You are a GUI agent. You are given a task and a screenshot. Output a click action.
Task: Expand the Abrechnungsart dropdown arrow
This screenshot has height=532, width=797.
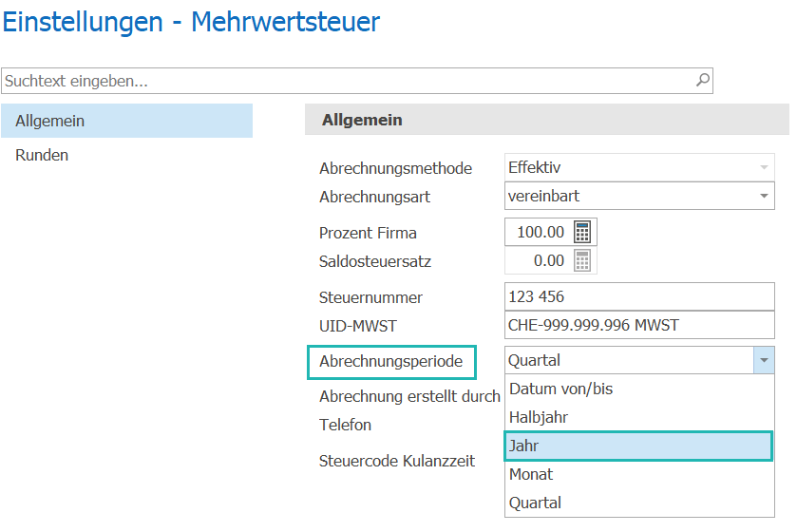[764, 196]
